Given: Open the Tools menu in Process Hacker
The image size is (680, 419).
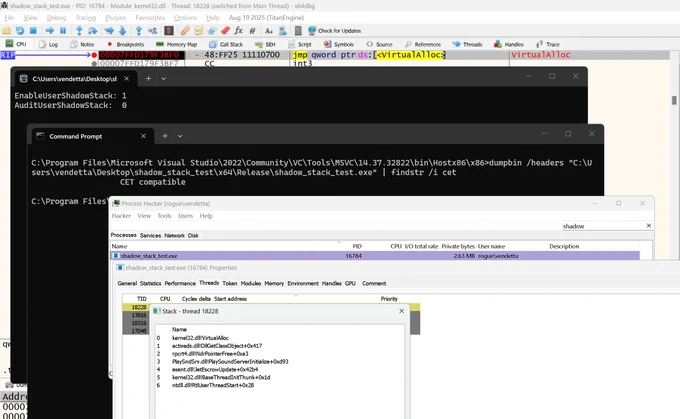Looking at the screenshot, I should (164, 216).
